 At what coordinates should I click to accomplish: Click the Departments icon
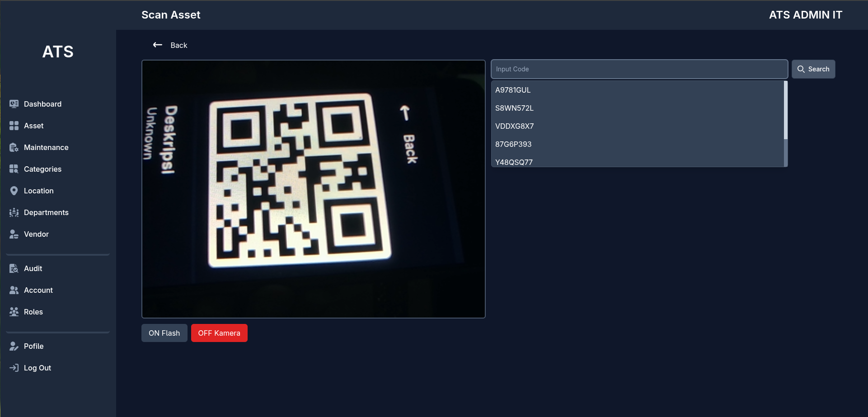point(14,212)
